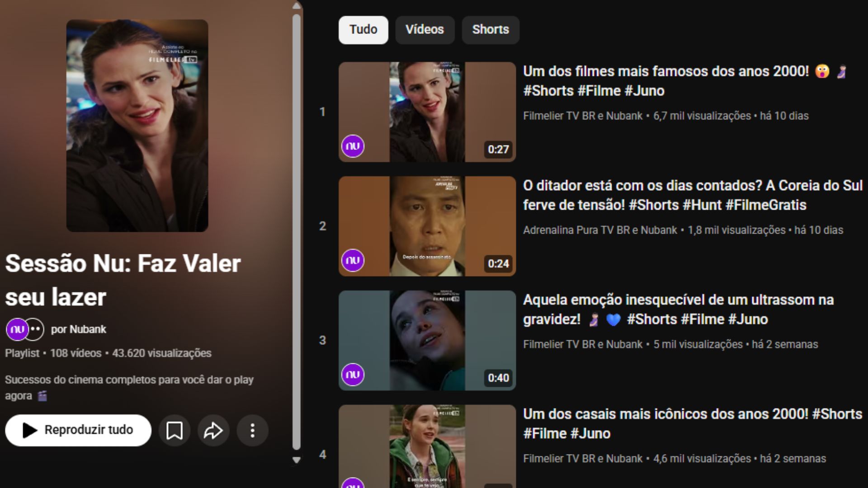
Task: Switch to the Vídeos filter chip
Action: point(425,30)
